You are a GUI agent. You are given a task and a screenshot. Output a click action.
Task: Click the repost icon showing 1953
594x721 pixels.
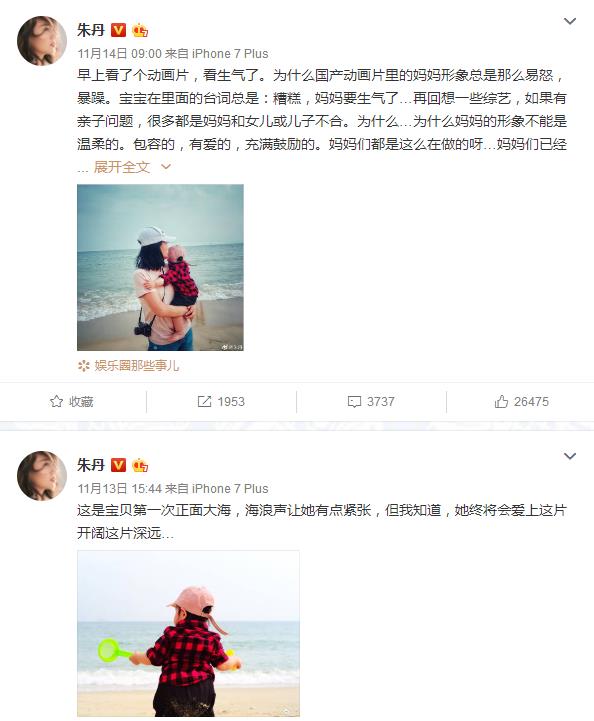[x=204, y=401]
